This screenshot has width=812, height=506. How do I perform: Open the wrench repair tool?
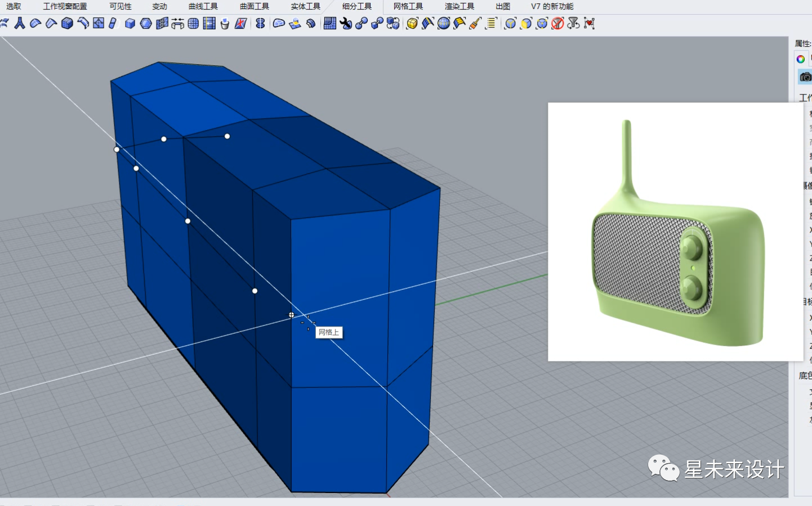(x=346, y=23)
